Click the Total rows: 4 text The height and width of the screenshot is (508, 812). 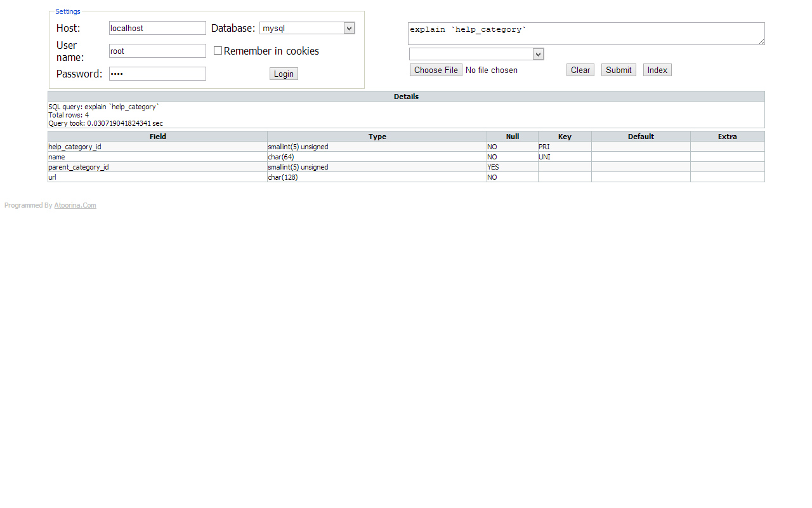[x=69, y=115]
